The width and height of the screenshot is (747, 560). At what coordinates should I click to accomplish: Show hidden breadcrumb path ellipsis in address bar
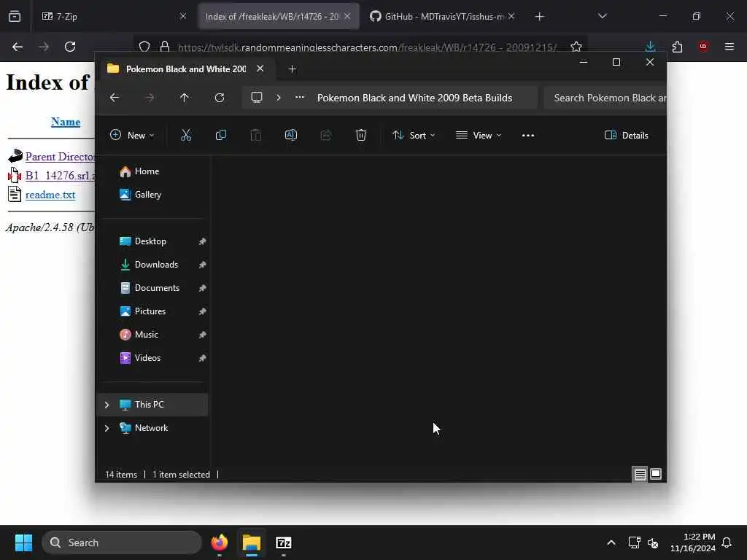pos(300,97)
